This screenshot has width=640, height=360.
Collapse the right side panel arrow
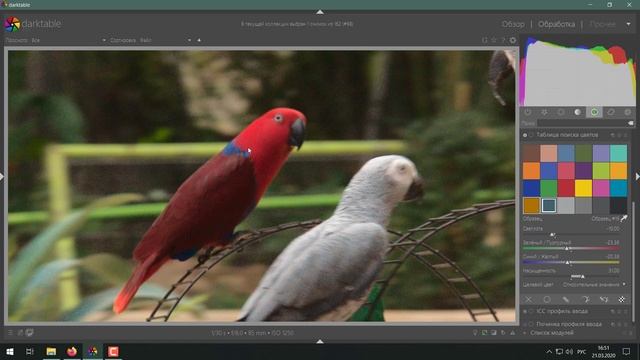[638, 176]
